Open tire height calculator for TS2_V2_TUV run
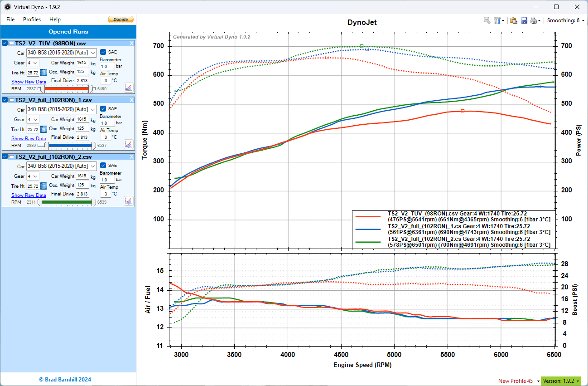The image size is (588, 386). tap(43, 73)
